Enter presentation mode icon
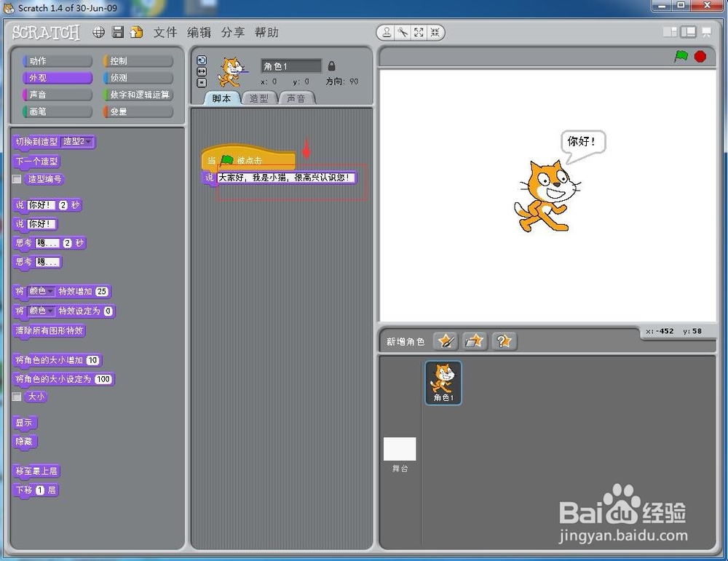 tap(707, 32)
